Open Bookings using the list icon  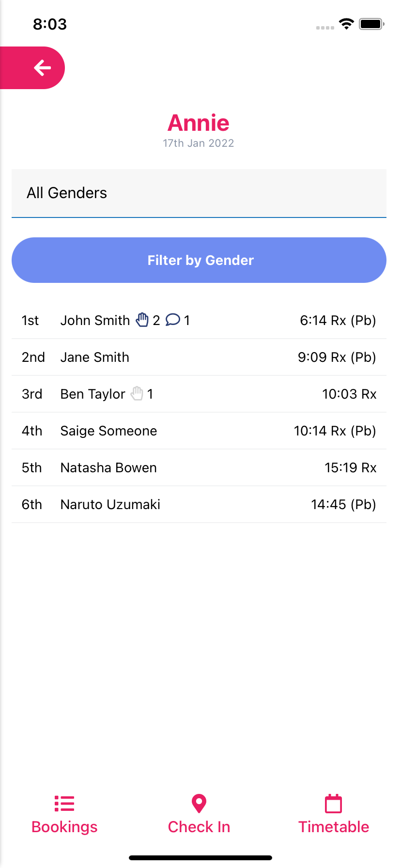click(64, 804)
